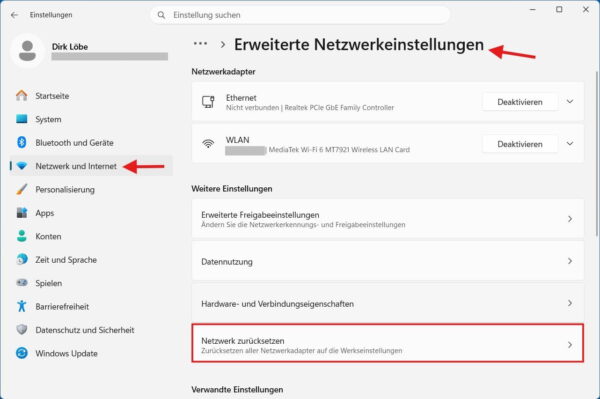
Task: Open the Netzwerk zurücksetzen entry
Action: [x=388, y=343]
